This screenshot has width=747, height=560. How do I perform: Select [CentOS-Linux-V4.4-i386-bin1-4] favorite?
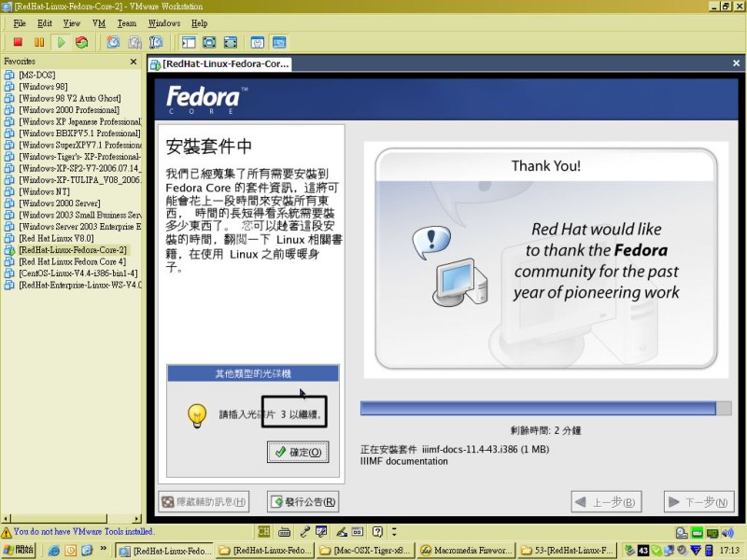point(78,273)
